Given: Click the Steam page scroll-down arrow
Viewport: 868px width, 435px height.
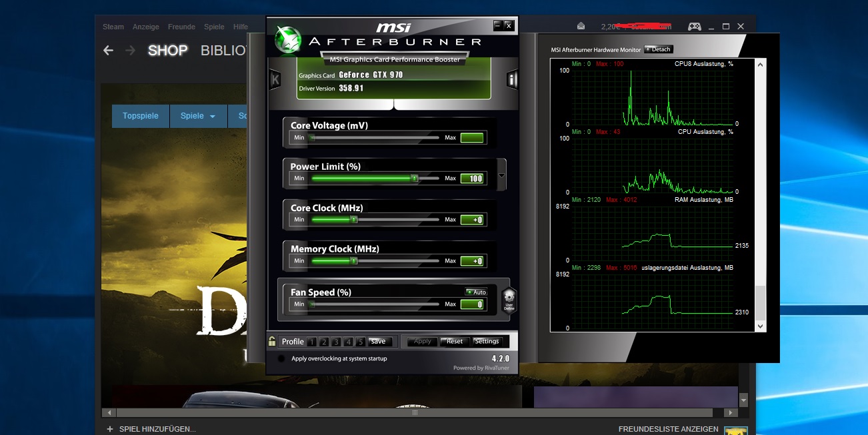Looking at the screenshot, I should point(744,400).
